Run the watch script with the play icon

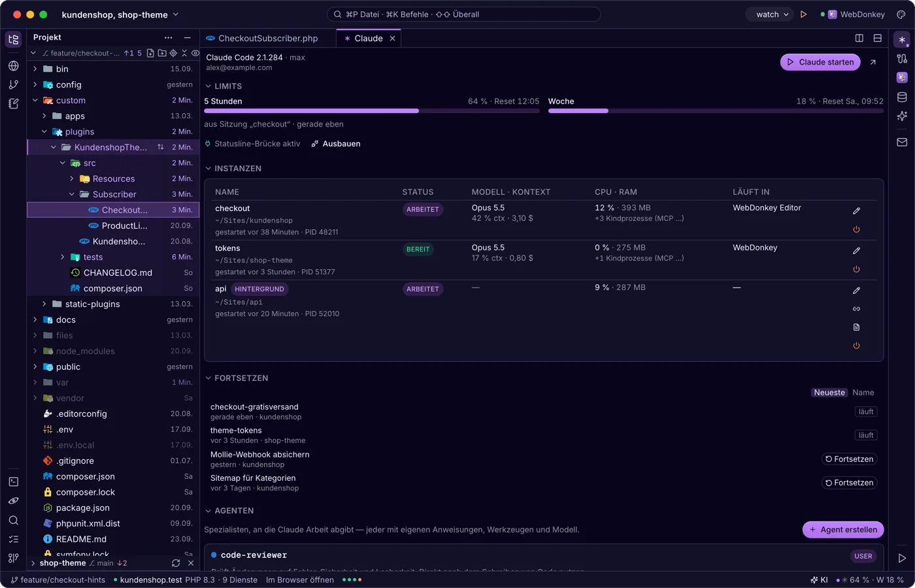[x=803, y=14]
